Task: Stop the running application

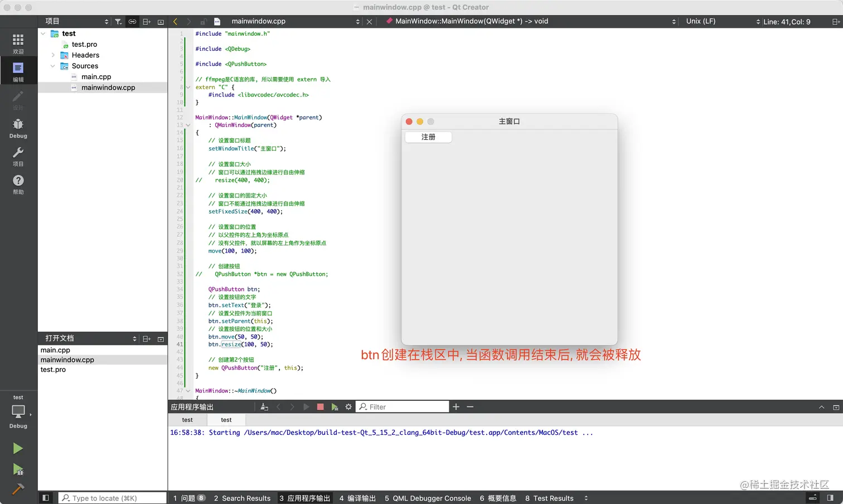Action: (x=320, y=407)
